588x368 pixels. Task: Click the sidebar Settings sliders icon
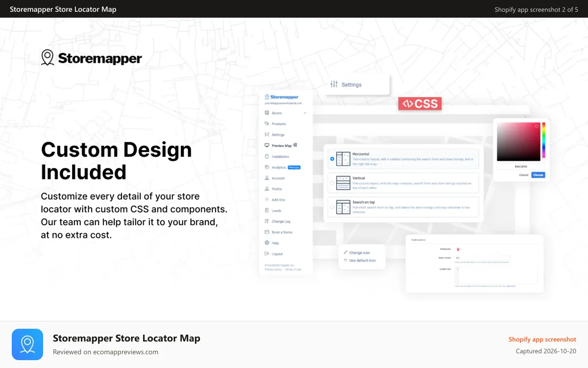(x=267, y=134)
